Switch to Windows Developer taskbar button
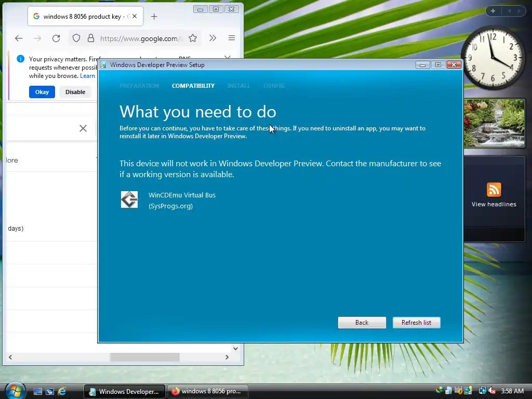The width and height of the screenshot is (532, 399). [x=125, y=392]
